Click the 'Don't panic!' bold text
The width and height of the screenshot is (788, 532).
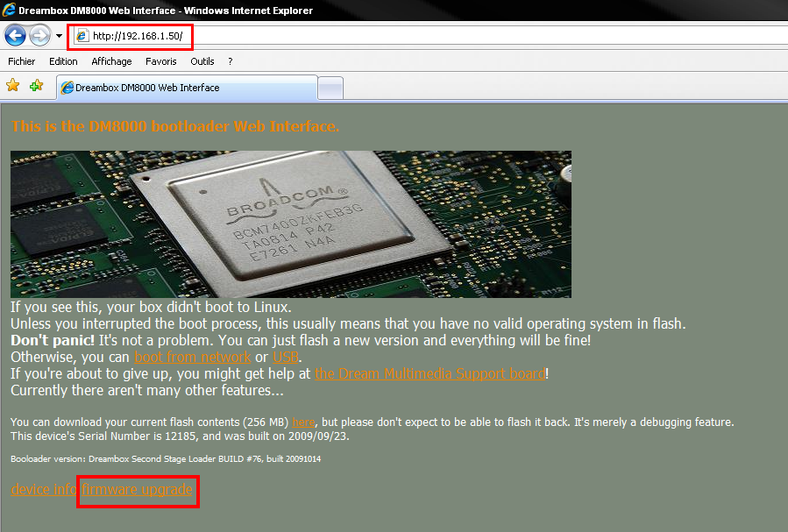click(x=53, y=341)
